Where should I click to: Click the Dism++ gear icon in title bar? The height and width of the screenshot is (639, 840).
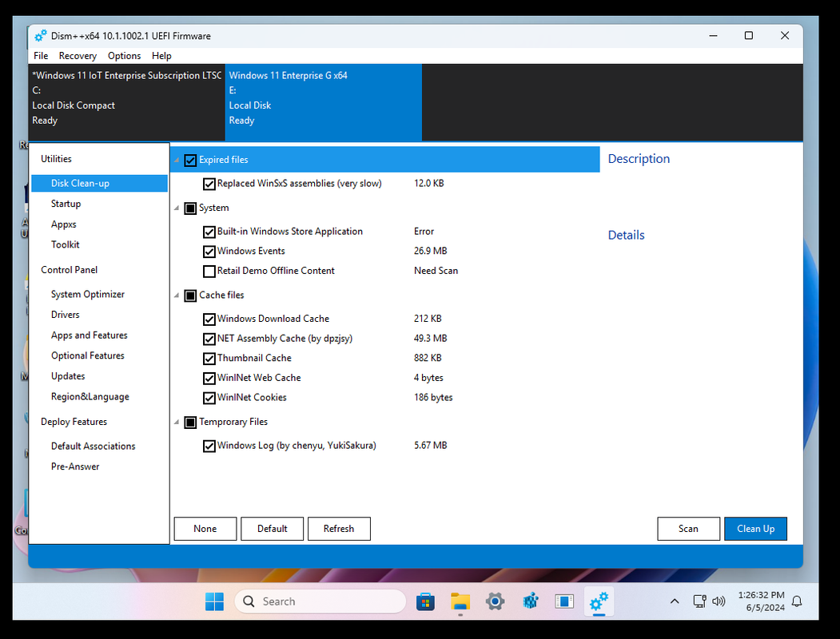point(40,36)
